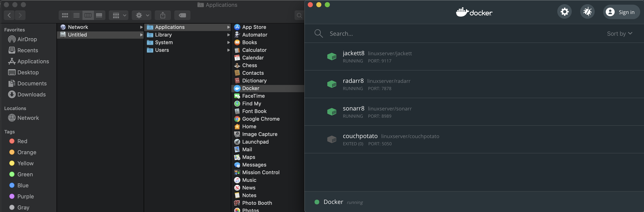Open Recents in Finder sidebar
644x212 pixels.
23,50
